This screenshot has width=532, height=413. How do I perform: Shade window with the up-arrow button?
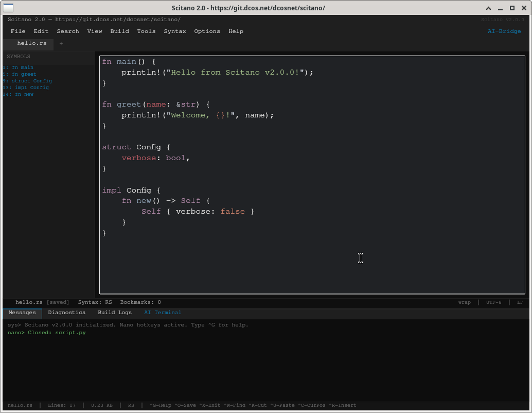coord(488,8)
